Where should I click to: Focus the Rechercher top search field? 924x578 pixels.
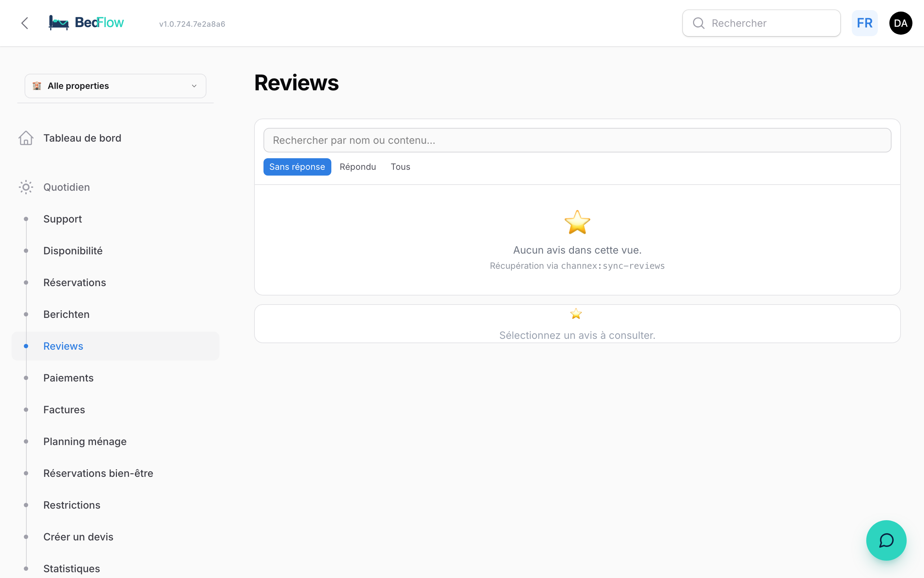click(761, 23)
